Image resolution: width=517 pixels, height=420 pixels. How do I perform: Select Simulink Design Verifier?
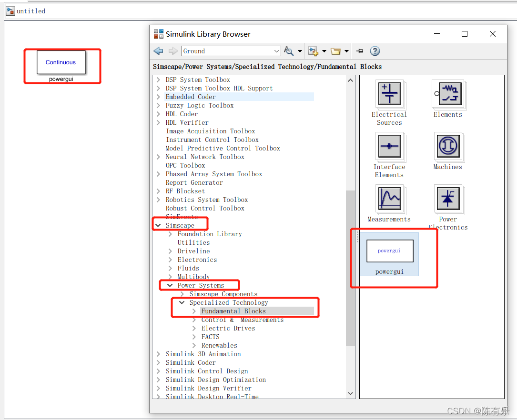208,388
